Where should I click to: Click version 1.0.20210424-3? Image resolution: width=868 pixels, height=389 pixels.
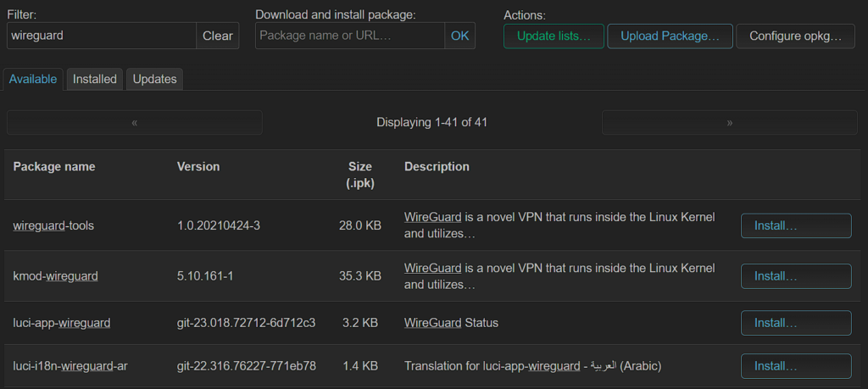218,225
